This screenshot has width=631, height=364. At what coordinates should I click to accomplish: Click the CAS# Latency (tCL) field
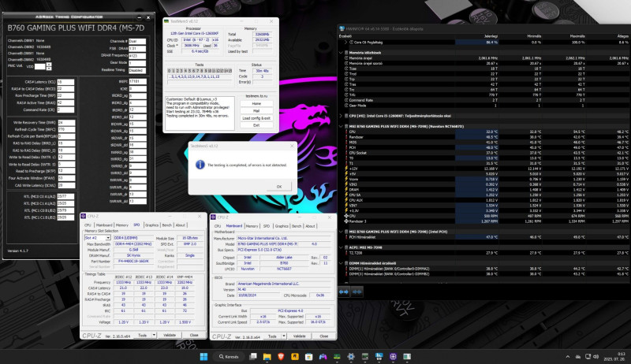pos(66,82)
